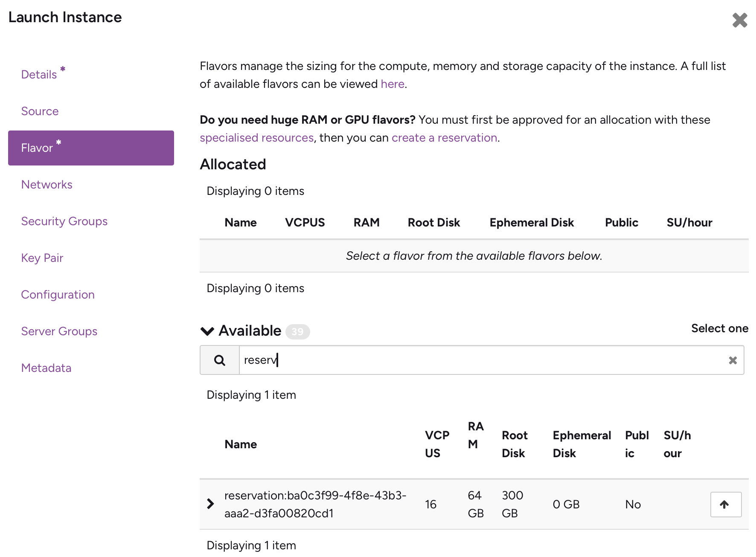The image size is (756, 557).
Task: Switch to Server Groups step
Action: [x=59, y=331]
